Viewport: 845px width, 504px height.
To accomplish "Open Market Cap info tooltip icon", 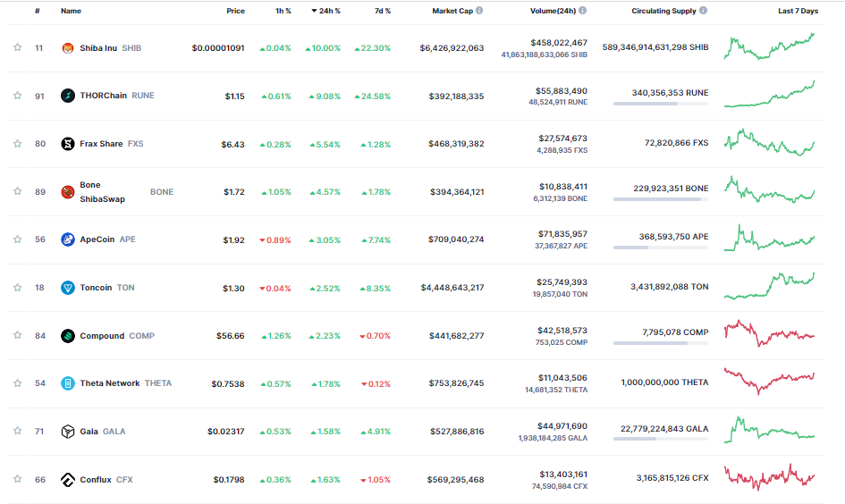I will pos(479,10).
